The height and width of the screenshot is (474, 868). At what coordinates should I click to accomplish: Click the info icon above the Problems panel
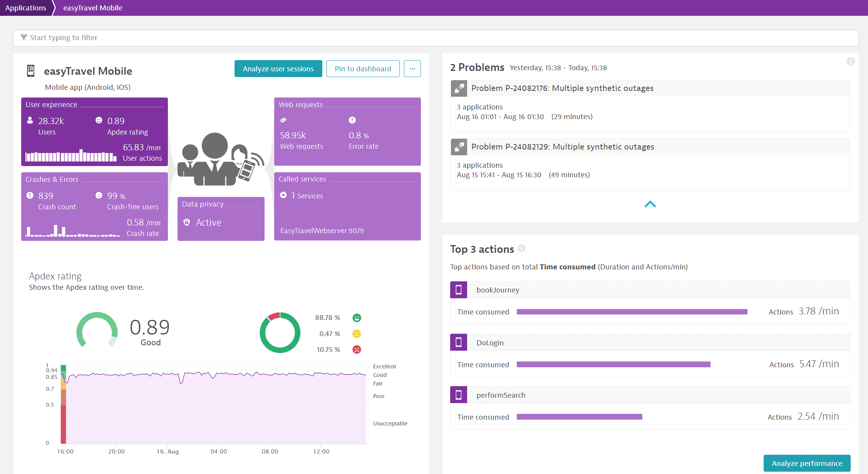click(851, 61)
